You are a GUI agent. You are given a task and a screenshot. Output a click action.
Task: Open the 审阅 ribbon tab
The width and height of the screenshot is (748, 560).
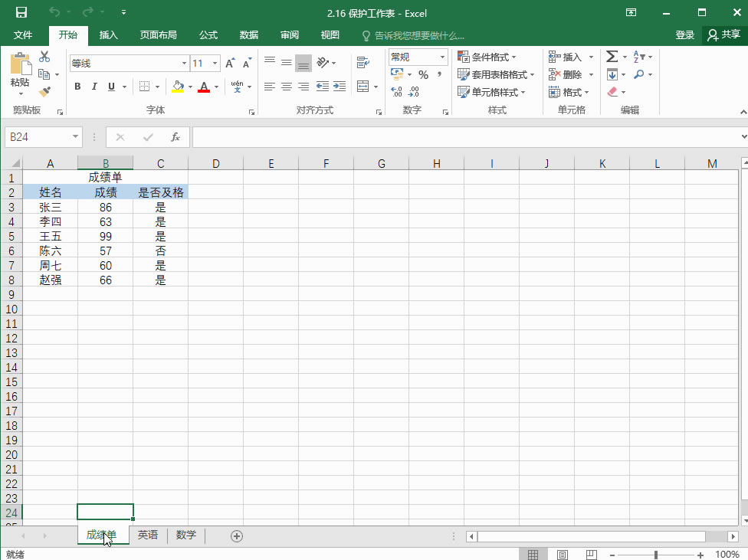(289, 34)
